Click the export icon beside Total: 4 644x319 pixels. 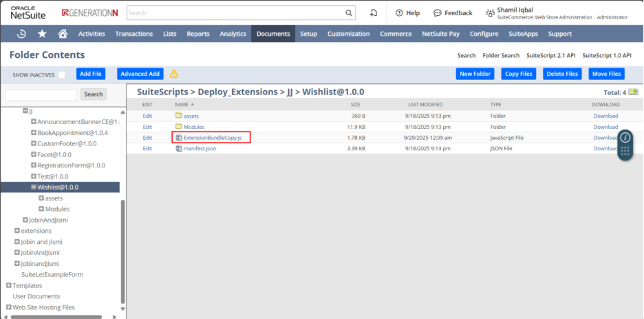coord(633,92)
